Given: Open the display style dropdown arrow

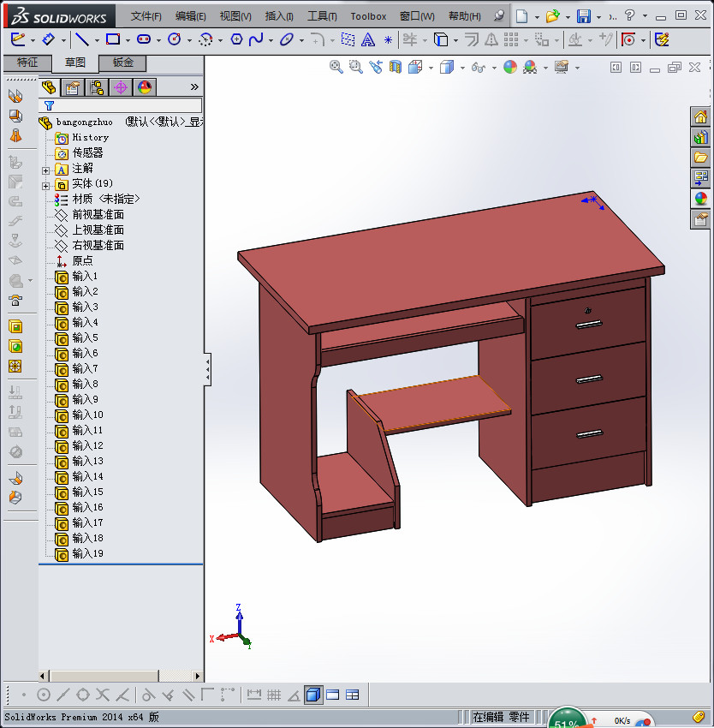Looking at the screenshot, I should [462, 67].
